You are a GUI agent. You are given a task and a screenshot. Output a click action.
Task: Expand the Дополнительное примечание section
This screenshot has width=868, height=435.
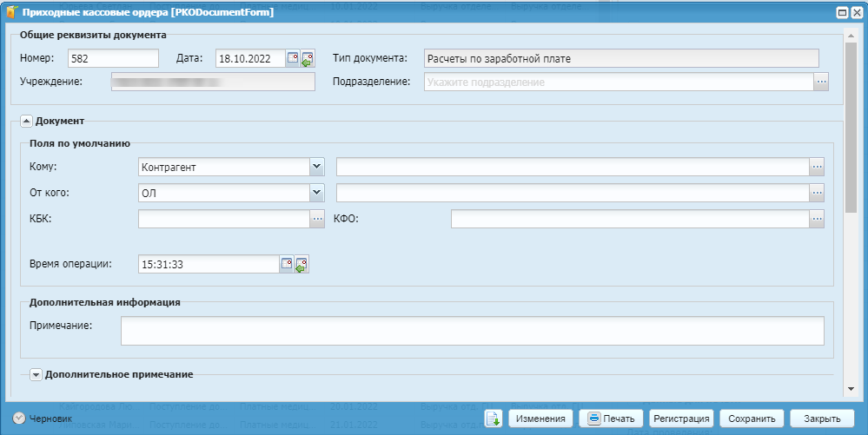coord(36,375)
